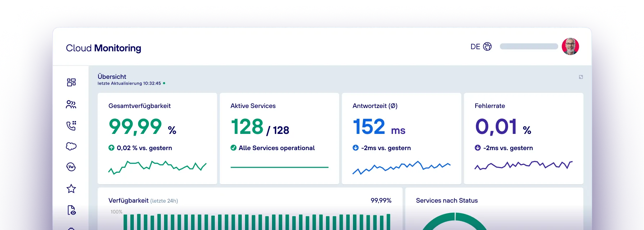The image size is (644, 230).
Task: Click the 99,99% value in Verfügbarkeit panel
Action: tap(381, 200)
